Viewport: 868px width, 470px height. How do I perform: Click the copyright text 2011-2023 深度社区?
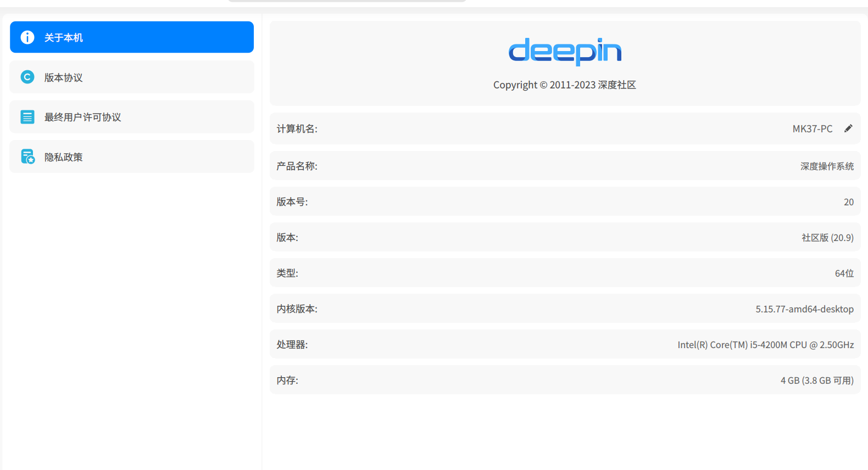pyautogui.click(x=565, y=85)
